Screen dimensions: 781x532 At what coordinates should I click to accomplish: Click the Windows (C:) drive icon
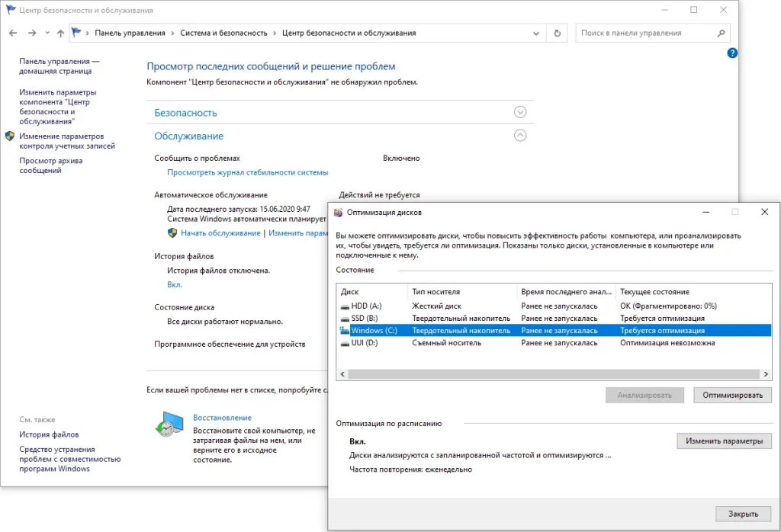[345, 331]
